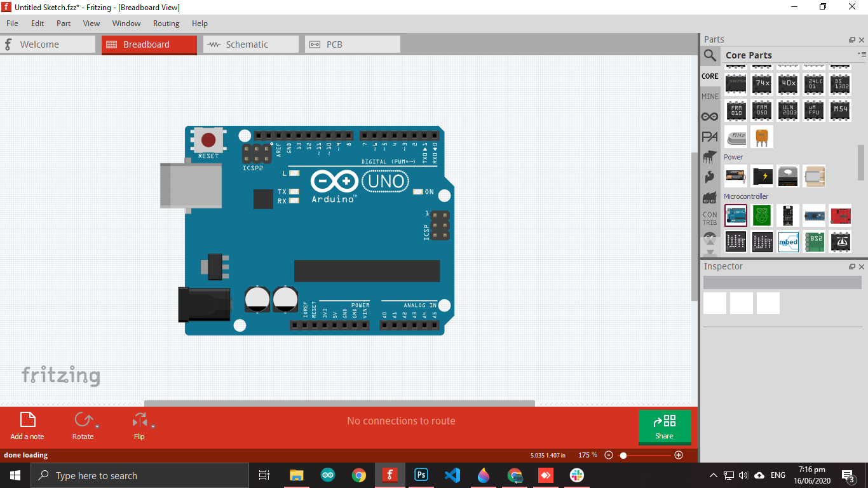Open the parts search magnifier tab
This screenshot has width=868, height=488.
click(710, 56)
